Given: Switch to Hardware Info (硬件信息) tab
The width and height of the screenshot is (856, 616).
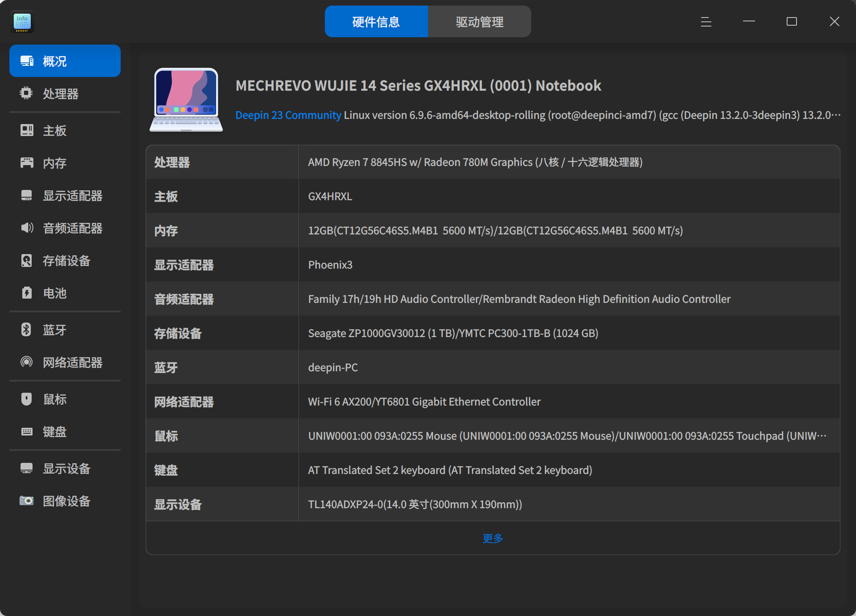Looking at the screenshot, I should 376,21.
